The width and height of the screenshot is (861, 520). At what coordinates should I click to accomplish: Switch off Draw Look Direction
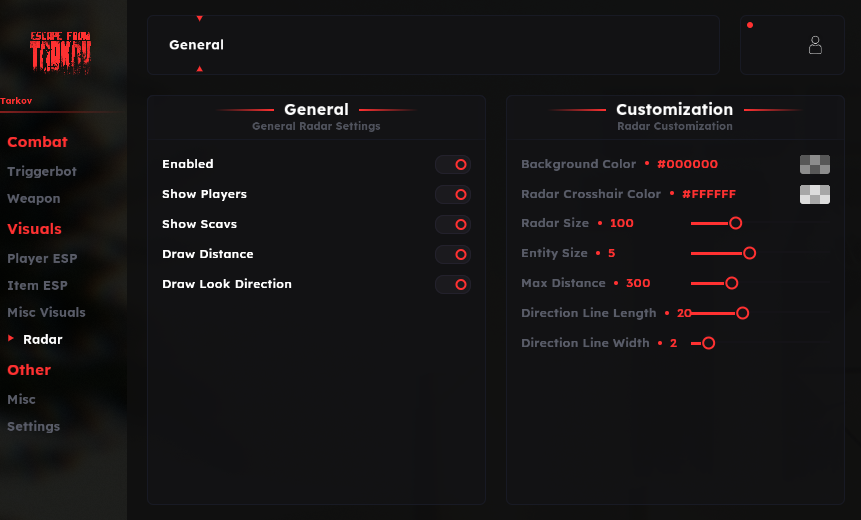[x=453, y=285]
